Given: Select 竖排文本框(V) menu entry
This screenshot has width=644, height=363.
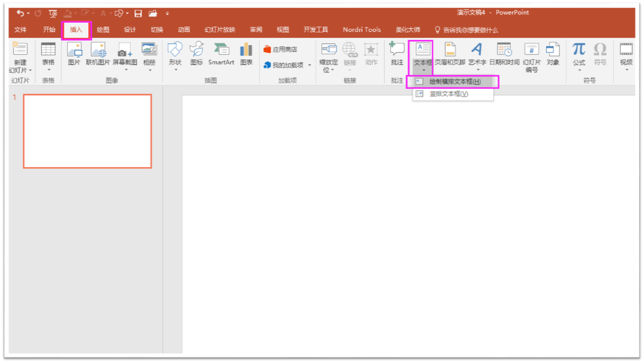Looking at the screenshot, I should point(453,94).
